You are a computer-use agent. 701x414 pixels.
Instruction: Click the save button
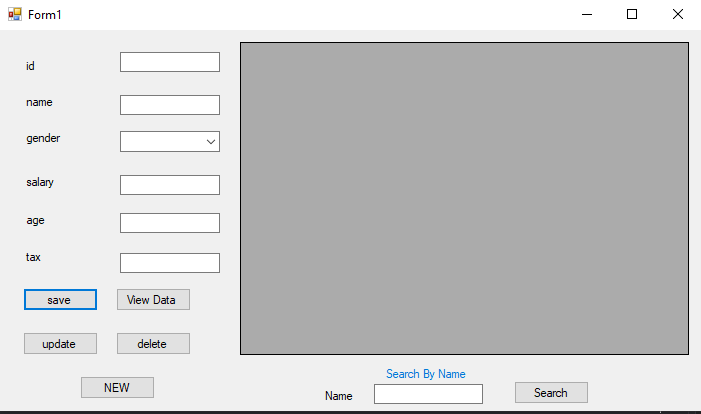(60, 300)
